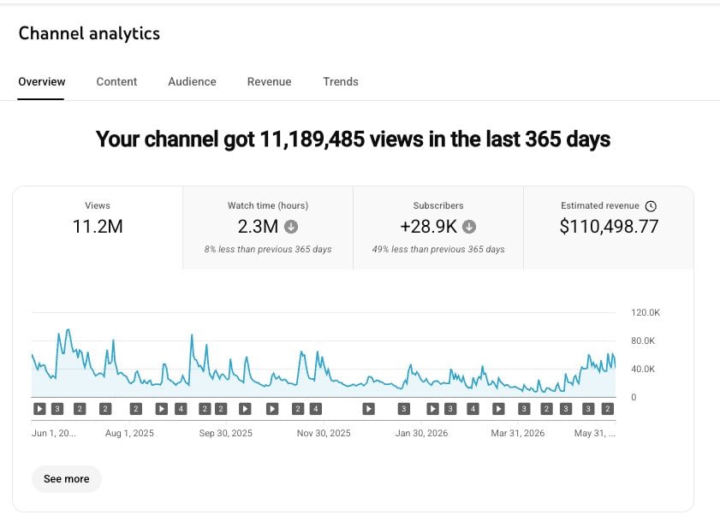Image resolution: width=720 pixels, height=521 pixels.
Task: Click the last 2-videos marker at chart's end
Action: coord(608,409)
